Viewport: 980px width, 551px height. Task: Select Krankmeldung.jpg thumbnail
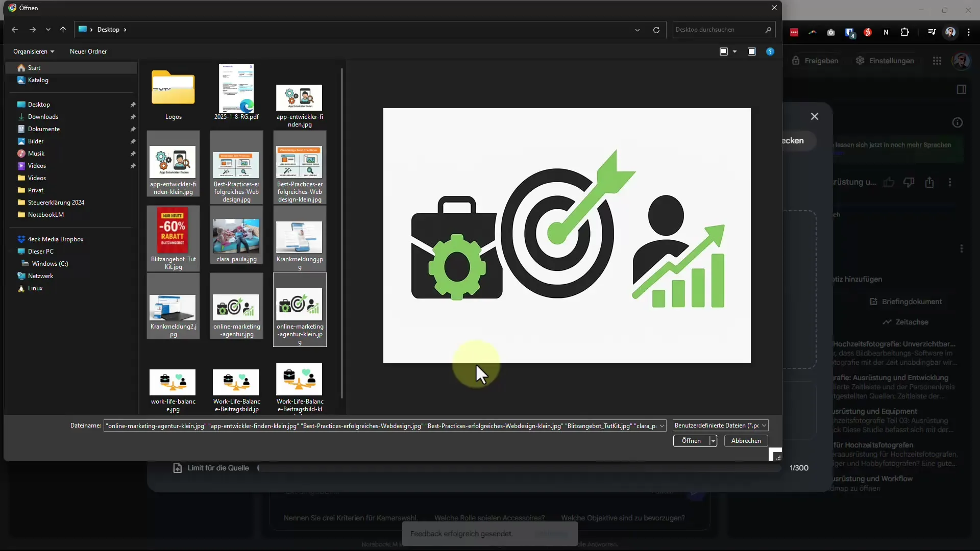pos(300,238)
